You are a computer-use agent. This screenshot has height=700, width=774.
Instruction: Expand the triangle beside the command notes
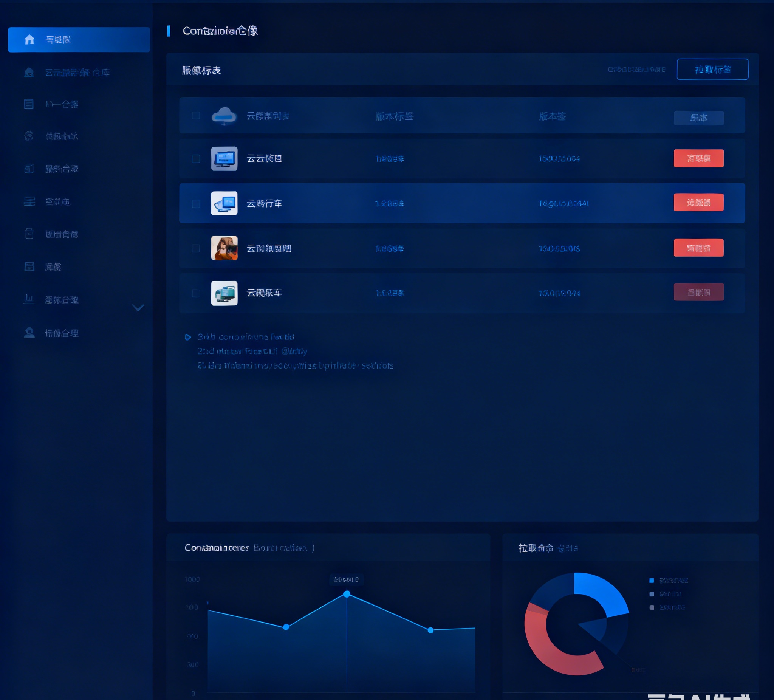click(x=188, y=337)
